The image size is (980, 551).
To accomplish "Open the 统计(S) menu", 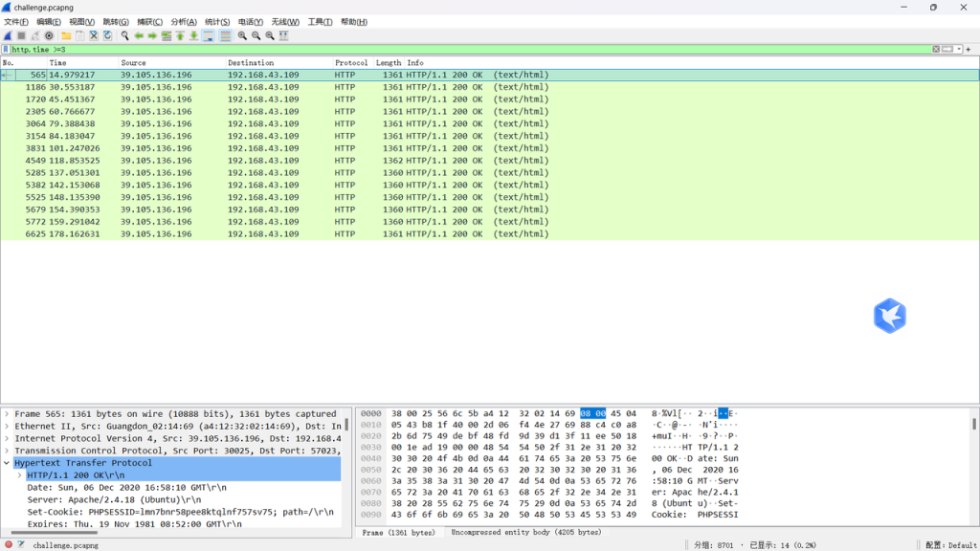I will [x=217, y=21].
